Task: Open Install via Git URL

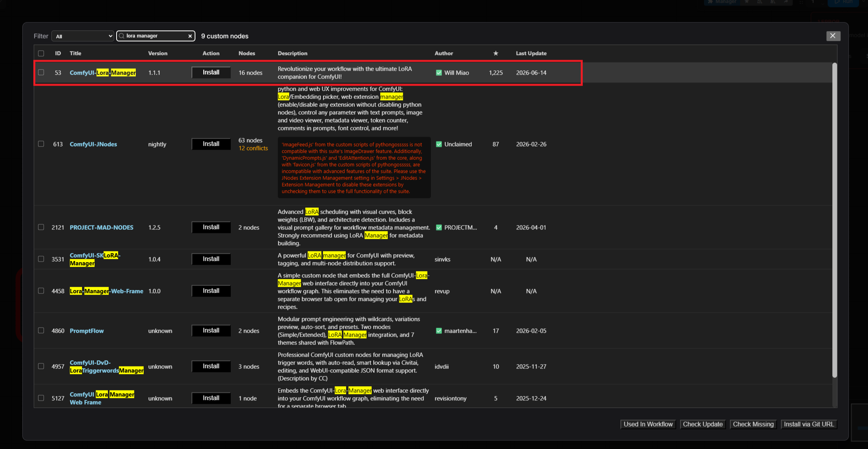Action: (809, 424)
